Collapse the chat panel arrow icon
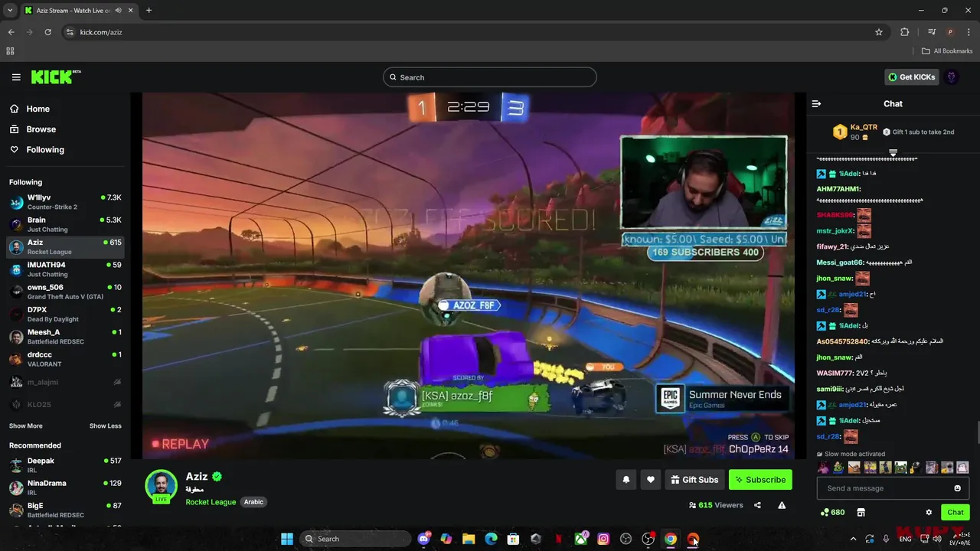 [816, 103]
